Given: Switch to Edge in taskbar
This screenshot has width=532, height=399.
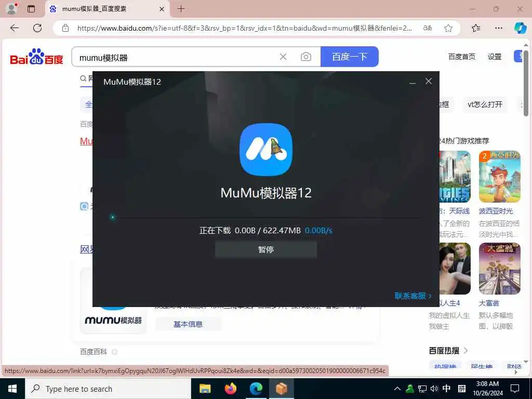Looking at the screenshot, I should tap(256, 389).
